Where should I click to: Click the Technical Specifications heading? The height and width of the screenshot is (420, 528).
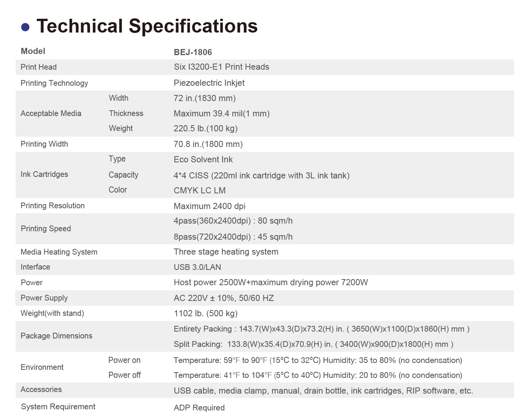point(147,26)
